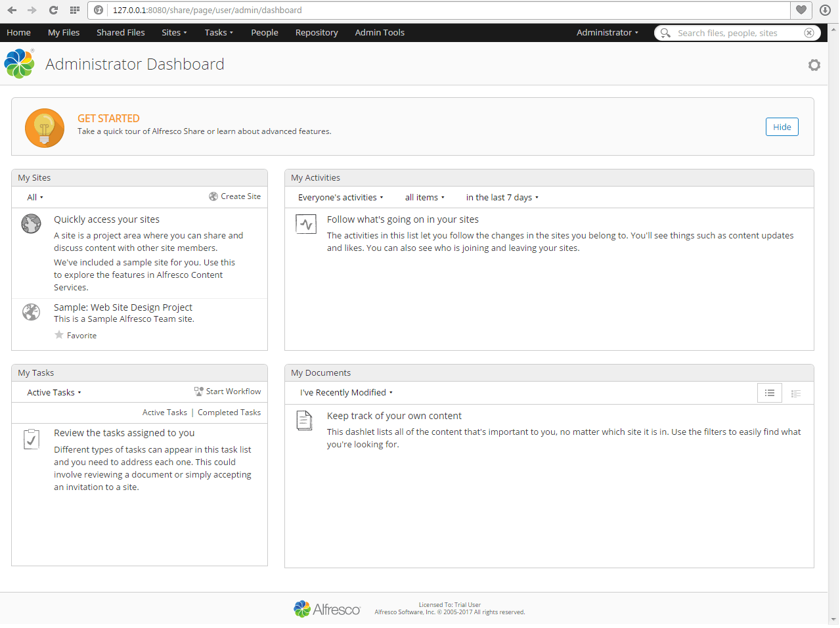Click the Administrator Dashboard page title
This screenshot has width=840, height=628.
(135, 64)
